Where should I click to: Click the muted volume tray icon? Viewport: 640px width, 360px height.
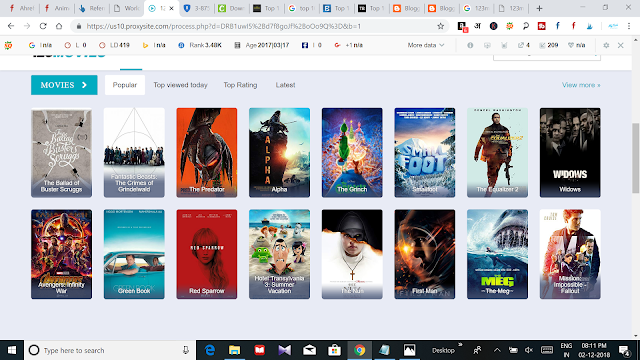pyautogui.click(x=529, y=350)
